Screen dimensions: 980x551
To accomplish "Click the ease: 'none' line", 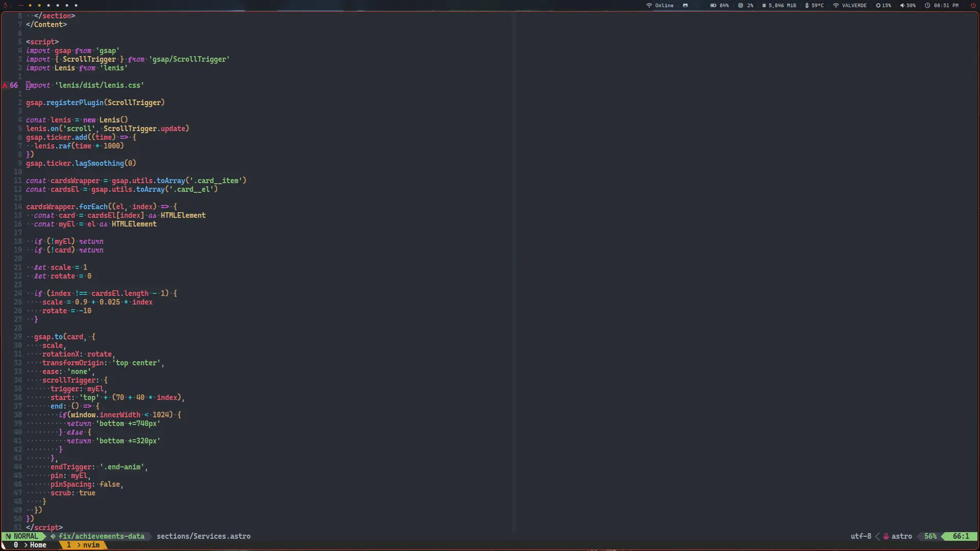I will click(x=69, y=371).
